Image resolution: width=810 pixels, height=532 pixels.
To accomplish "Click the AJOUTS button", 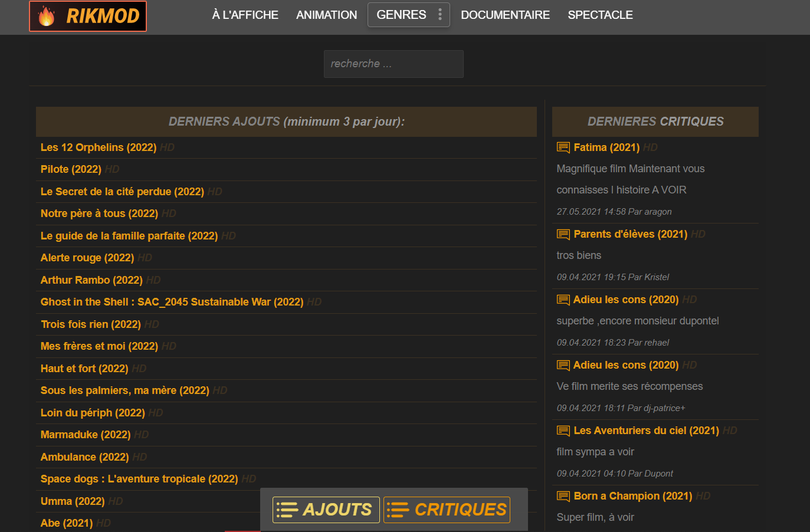I will pos(326,510).
